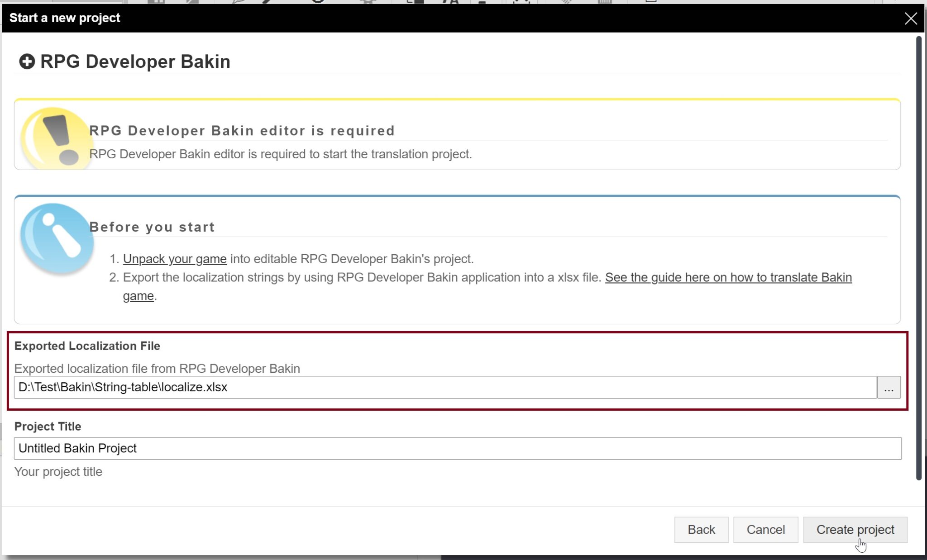
Task: Open the Unpack your game link
Action: (175, 259)
